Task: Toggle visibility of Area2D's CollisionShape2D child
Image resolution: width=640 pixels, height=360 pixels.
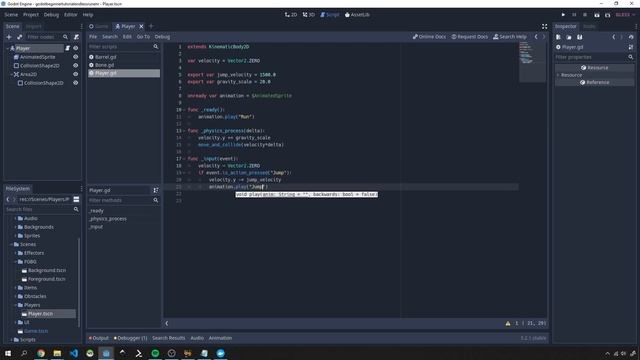Action: pyautogui.click(x=76, y=83)
